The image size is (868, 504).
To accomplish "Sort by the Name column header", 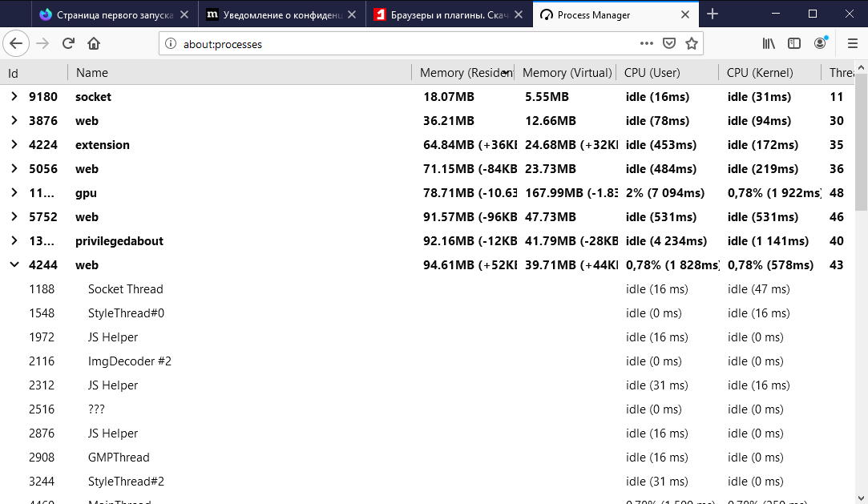I will (x=240, y=72).
